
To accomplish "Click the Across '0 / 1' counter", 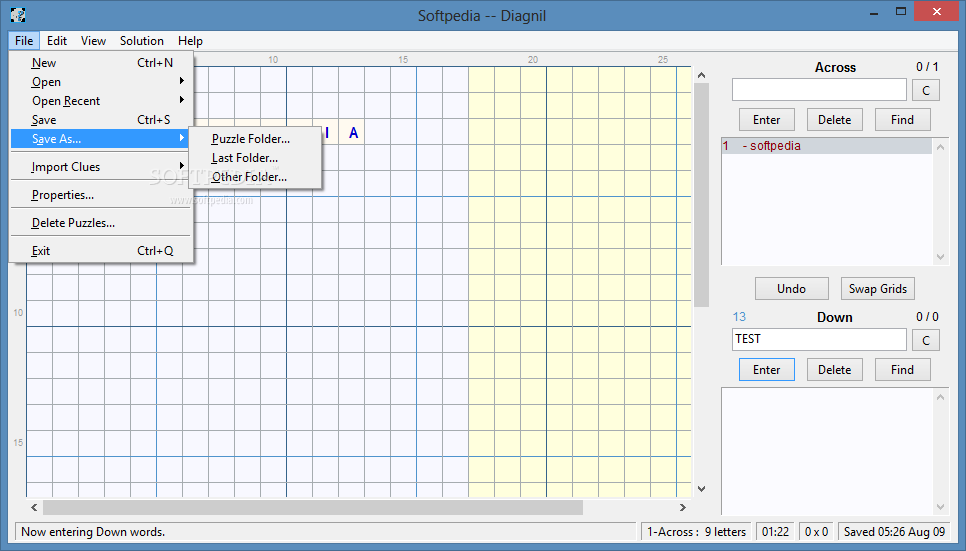I will [x=927, y=67].
